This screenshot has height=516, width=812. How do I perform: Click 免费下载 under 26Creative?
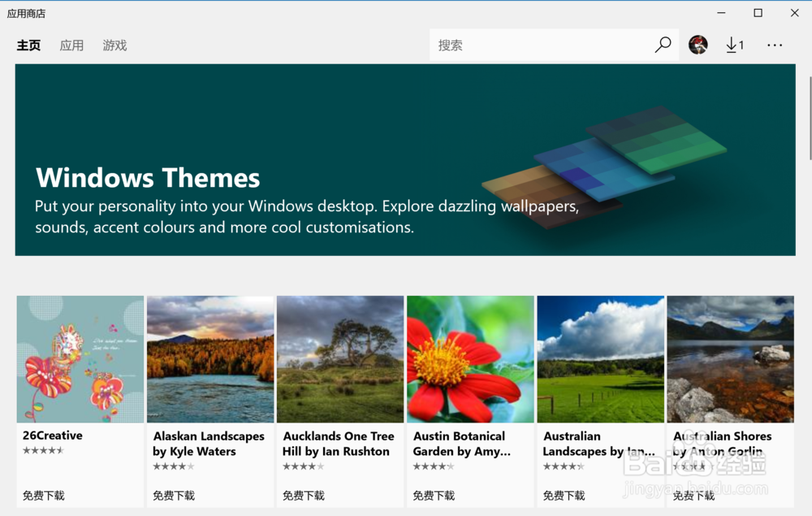pyautogui.click(x=44, y=495)
